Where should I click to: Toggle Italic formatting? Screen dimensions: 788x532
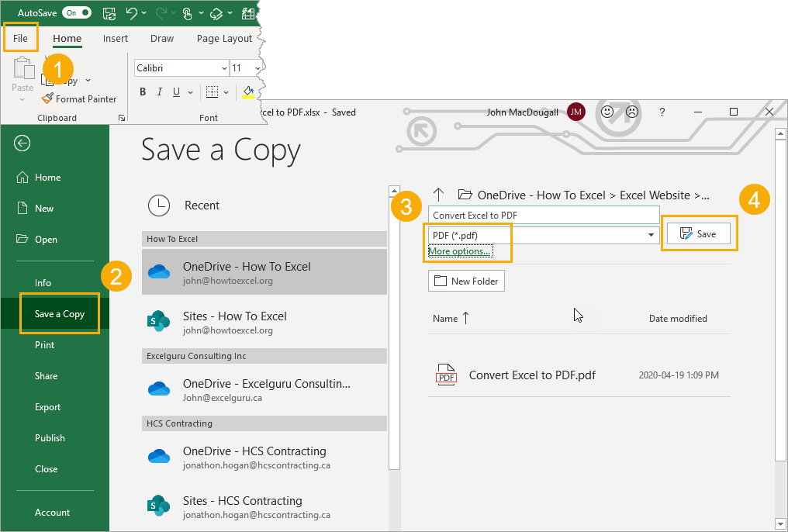[x=160, y=92]
